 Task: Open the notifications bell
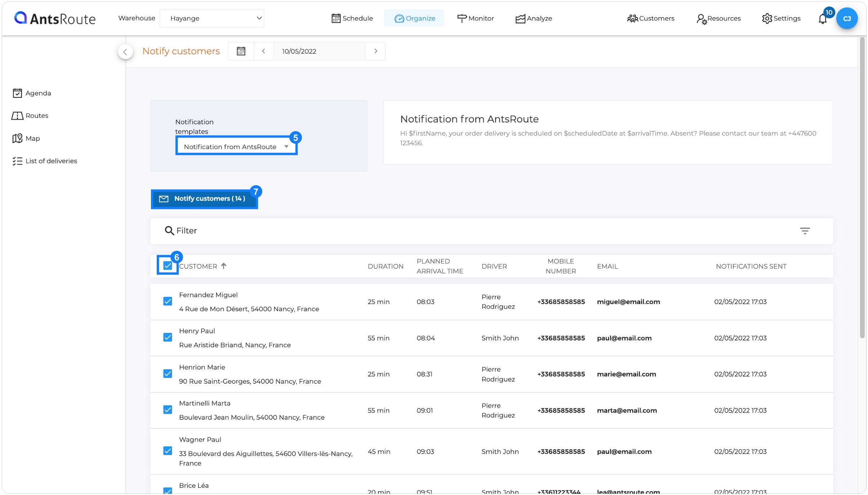point(823,18)
